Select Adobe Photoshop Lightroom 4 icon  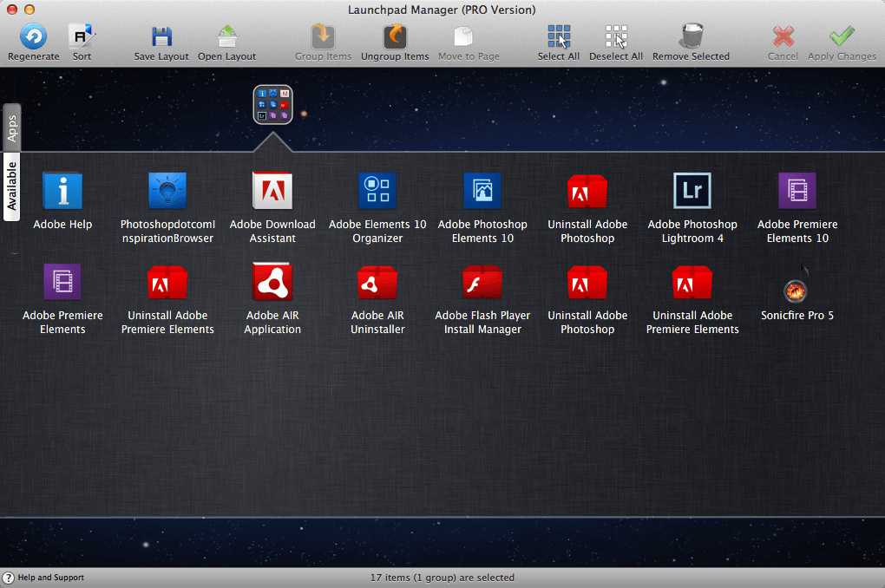click(x=692, y=192)
